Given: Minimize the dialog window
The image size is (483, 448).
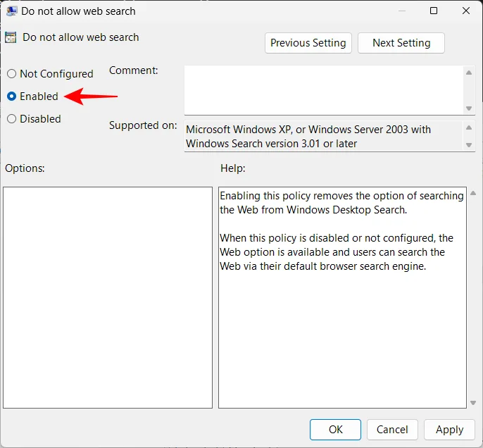Looking at the screenshot, I should coord(401,11).
